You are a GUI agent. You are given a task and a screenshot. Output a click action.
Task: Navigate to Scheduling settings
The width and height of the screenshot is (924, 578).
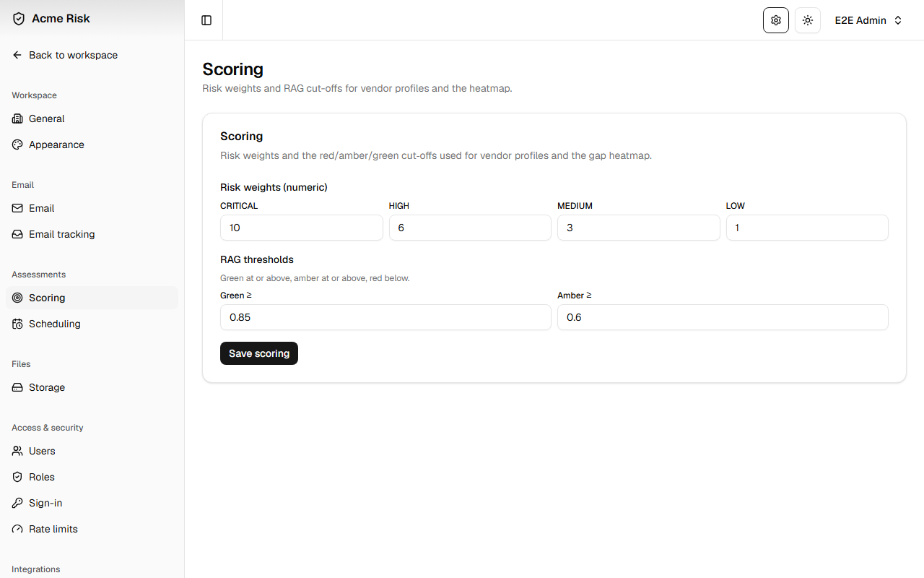coord(92,324)
